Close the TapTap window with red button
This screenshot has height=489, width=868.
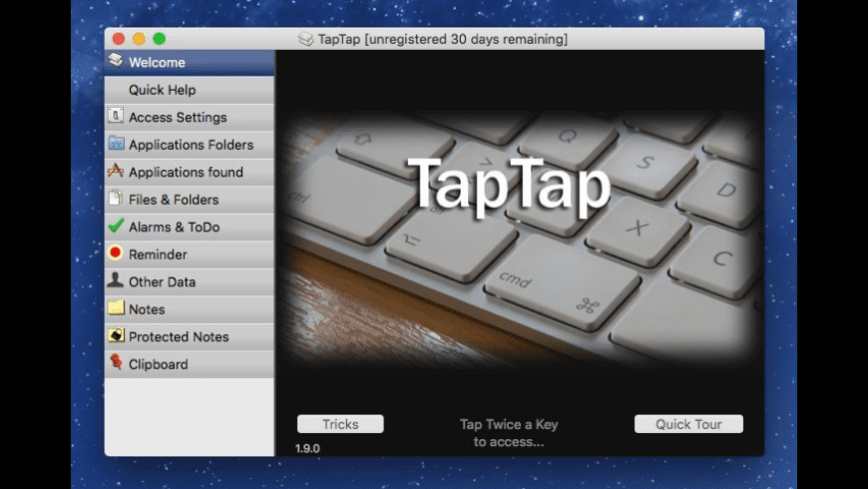coord(119,39)
